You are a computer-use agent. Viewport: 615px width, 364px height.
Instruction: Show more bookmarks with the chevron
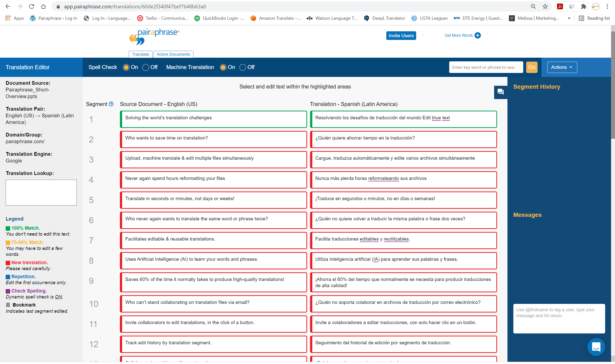[x=569, y=18]
